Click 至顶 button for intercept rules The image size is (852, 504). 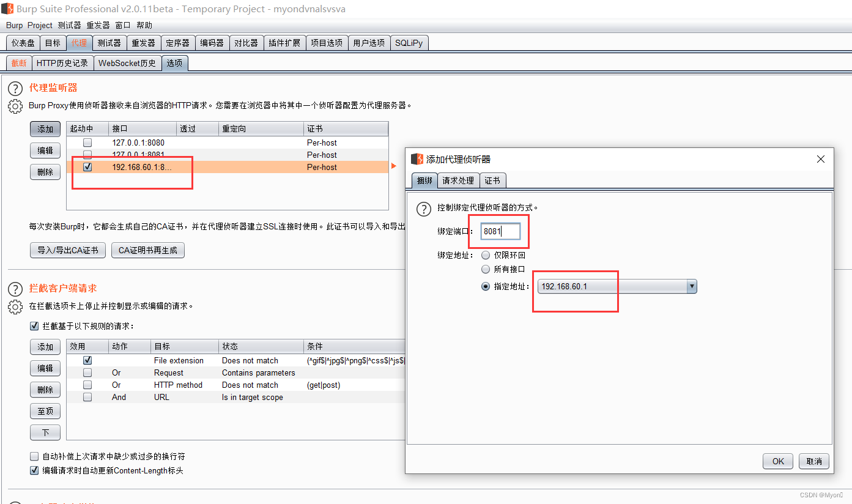point(45,411)
